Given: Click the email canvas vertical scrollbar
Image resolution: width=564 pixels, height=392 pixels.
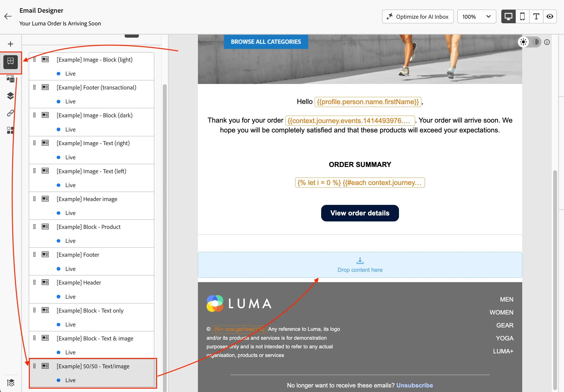Looking at the screenshot, I should [x=555, y=280].
